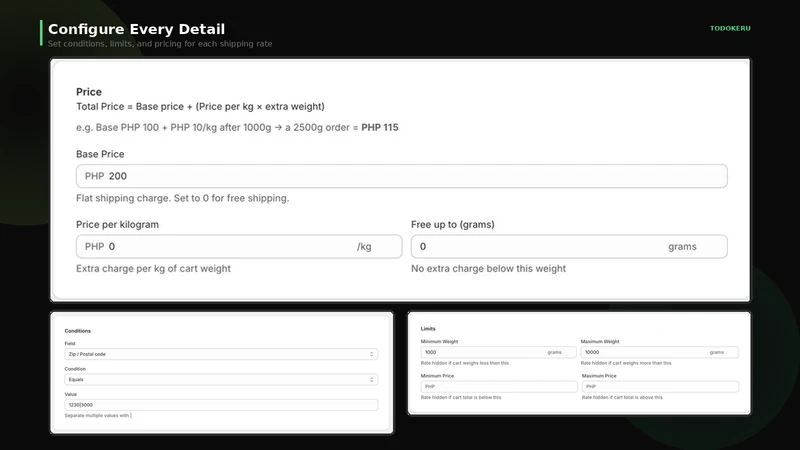Click the TODOKERU brand label
The height and width of the screenshot is (450, 800).
[730, 29]
